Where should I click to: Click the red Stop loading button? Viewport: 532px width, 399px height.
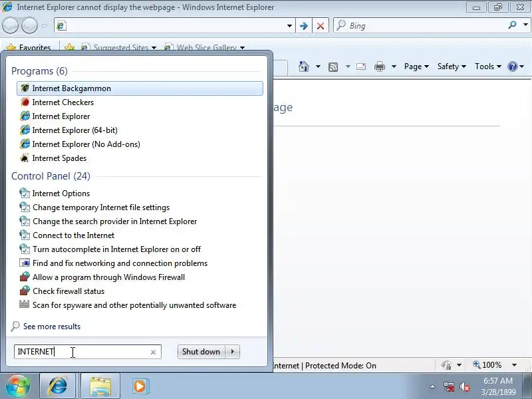click(x=321, y=25)
